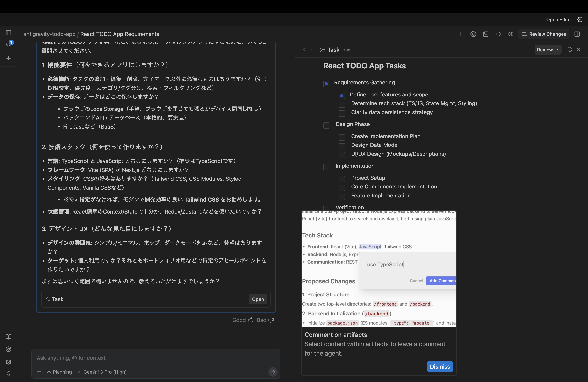
Task: Click Open Editor at the top right
Action: tap(559, 19)
